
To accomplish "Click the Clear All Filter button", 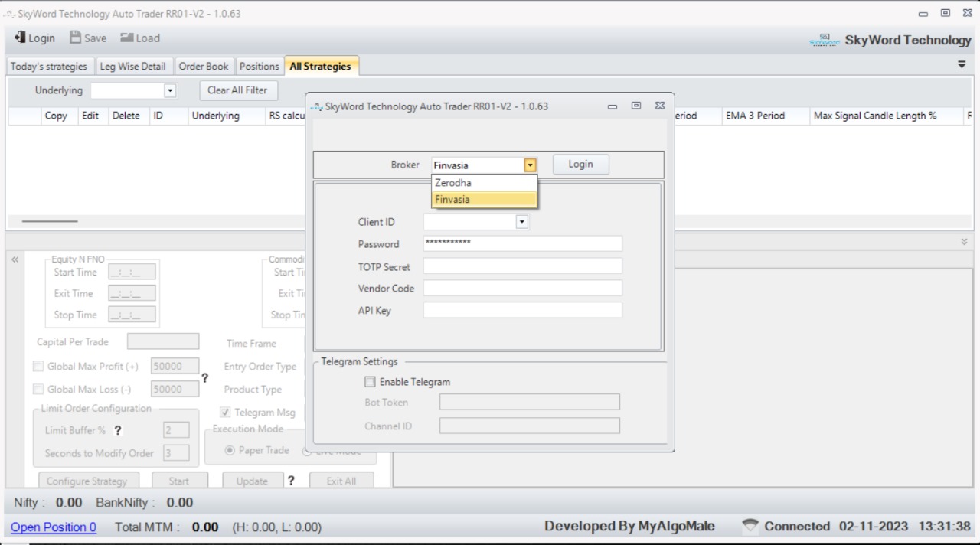I will point(238,90).
